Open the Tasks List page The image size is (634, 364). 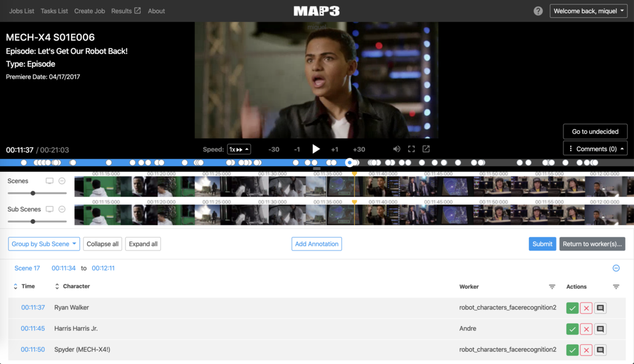(x=54, y=11)
